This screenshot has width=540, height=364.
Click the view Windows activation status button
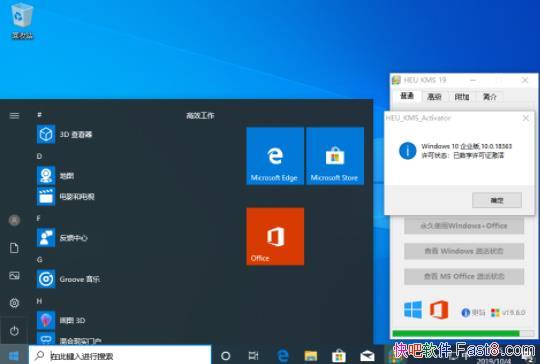point(464,251)
